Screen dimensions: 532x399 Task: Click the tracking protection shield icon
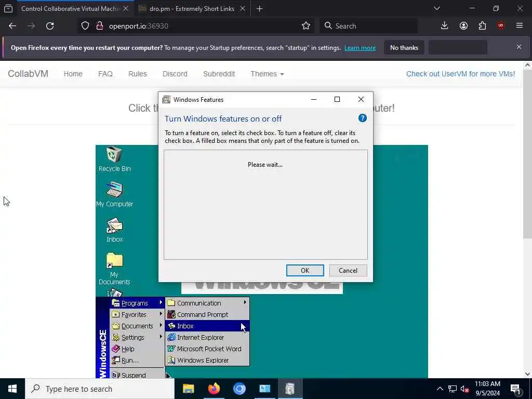tap(85, 26)
